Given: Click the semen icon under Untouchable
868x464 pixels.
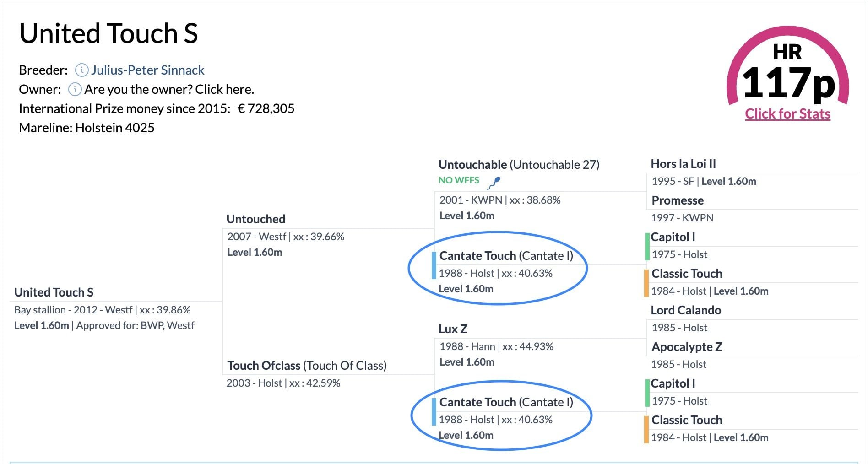Looking at the screenshot, I should click(494, 183).
